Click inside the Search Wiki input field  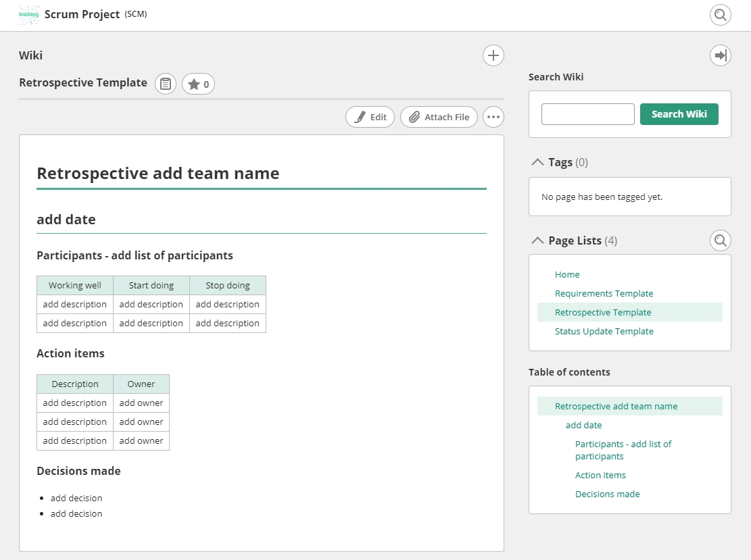click(x=587, y=113)
